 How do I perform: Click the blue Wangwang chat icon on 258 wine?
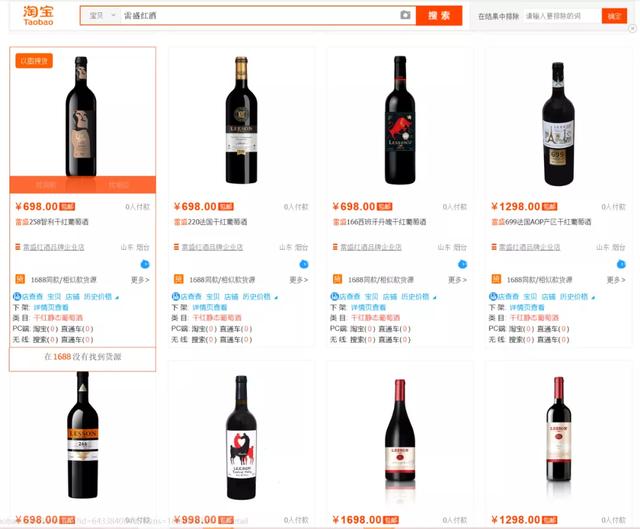(145, 264)
